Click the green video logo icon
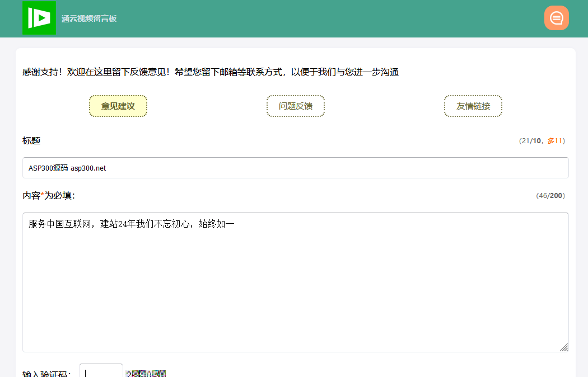This screenshot has height=377, width=588. coord(39,18)
